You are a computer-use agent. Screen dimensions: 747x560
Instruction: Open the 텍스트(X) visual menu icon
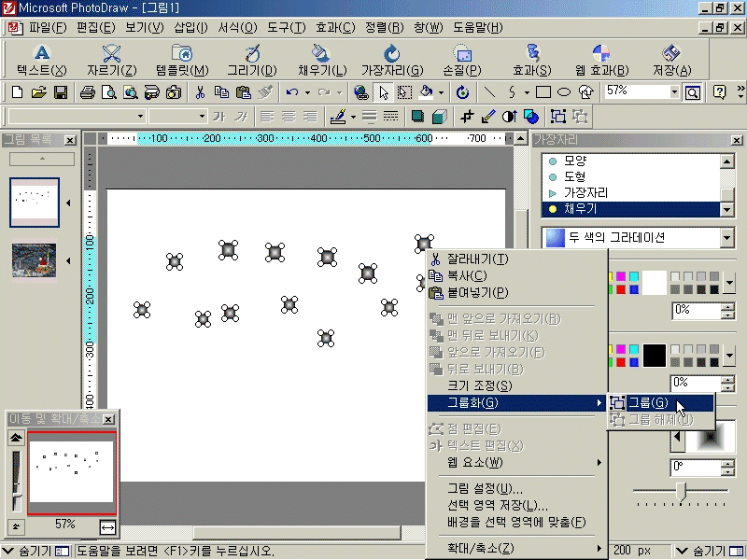tap(42, 60)
